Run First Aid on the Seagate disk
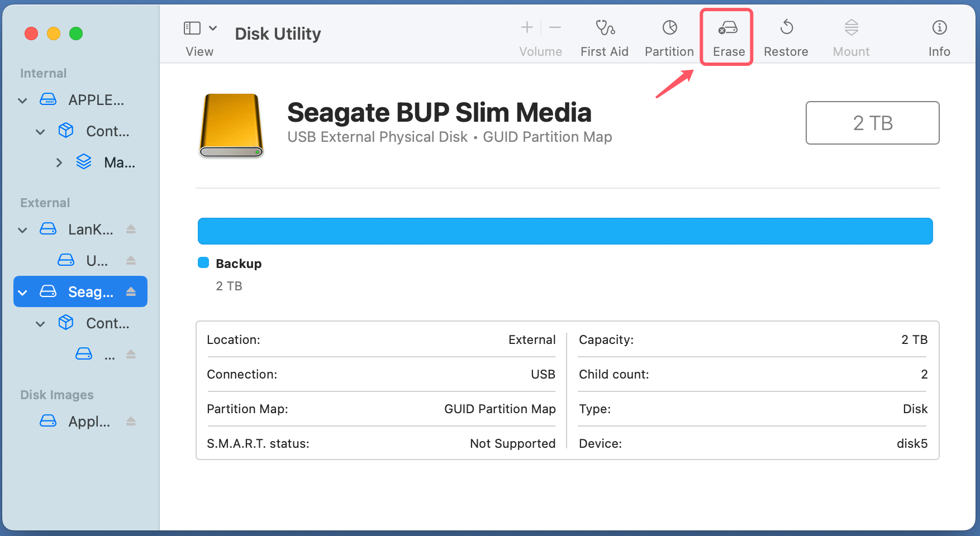The width and height of the screenshot is (980, 536). [605, 35]
